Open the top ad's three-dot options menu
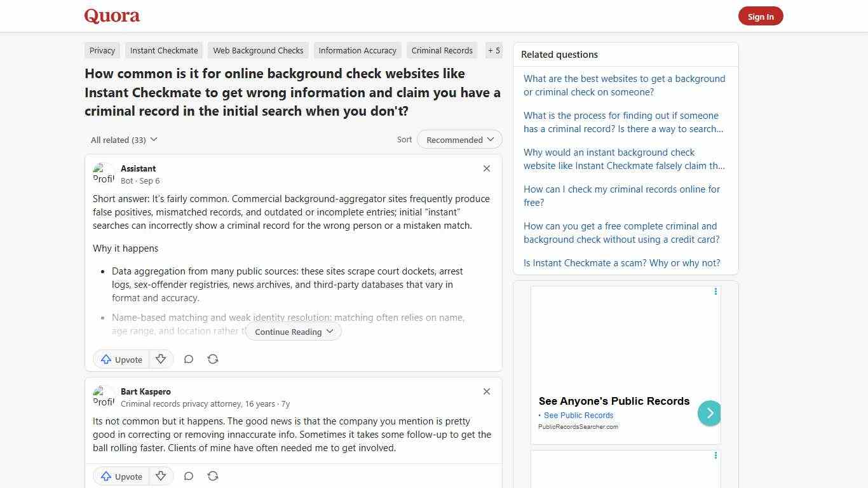Screen dimensions: 868x488 click(715, 292)
